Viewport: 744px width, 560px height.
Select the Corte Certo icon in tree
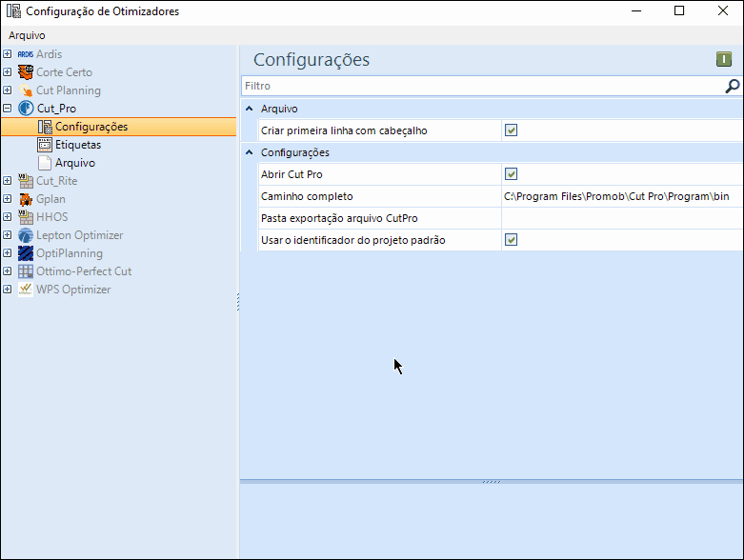pos(26,72)
